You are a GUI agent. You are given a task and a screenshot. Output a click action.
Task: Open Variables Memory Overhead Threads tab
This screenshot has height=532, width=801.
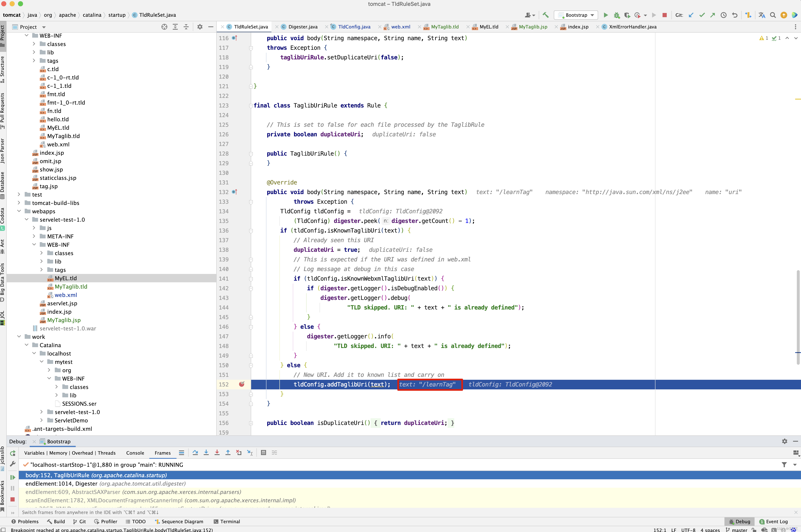tap(70, 453)
